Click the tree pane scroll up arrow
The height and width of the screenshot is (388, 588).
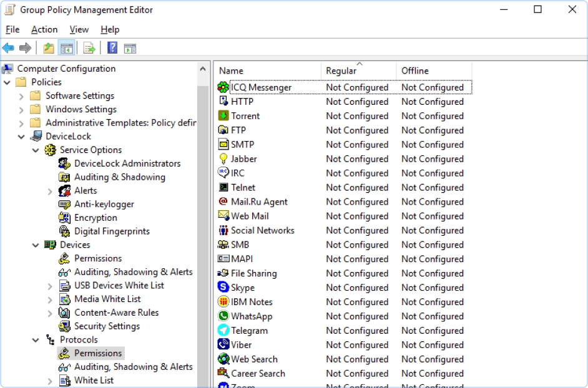point(203,69)
